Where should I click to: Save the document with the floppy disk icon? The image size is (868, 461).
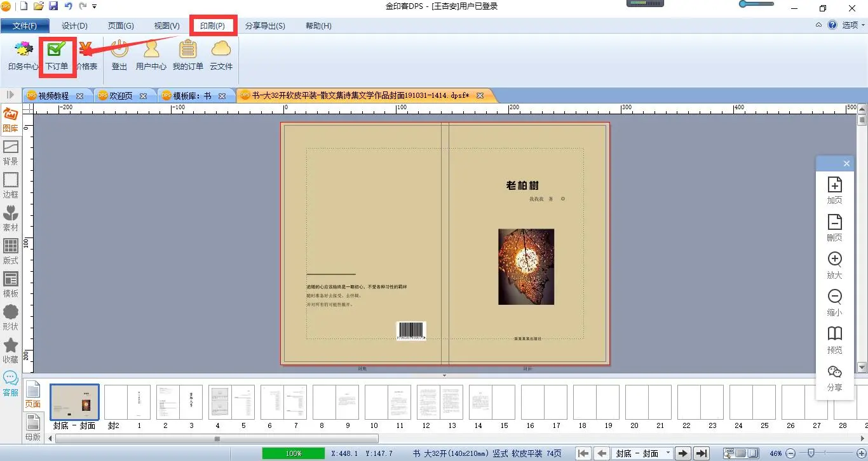(x=53, y=6)
